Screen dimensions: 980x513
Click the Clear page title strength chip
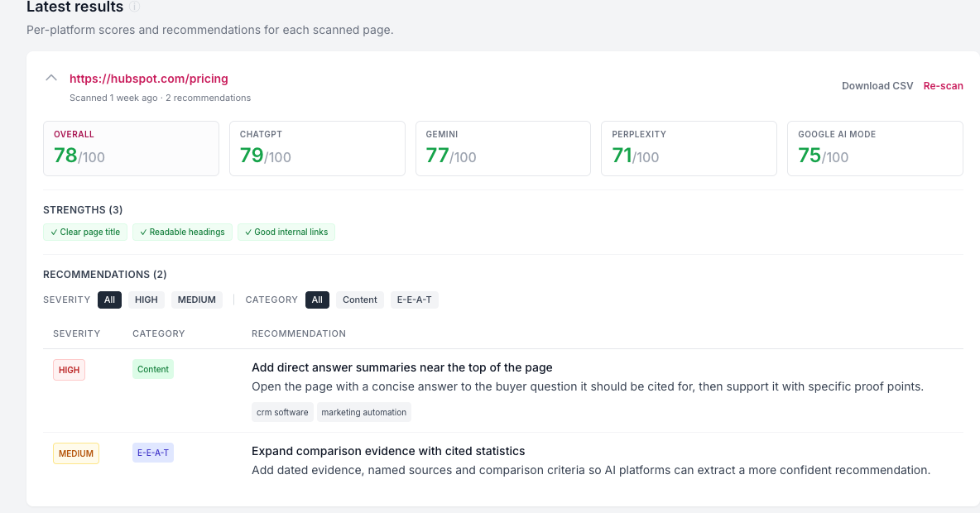(85, 232)
